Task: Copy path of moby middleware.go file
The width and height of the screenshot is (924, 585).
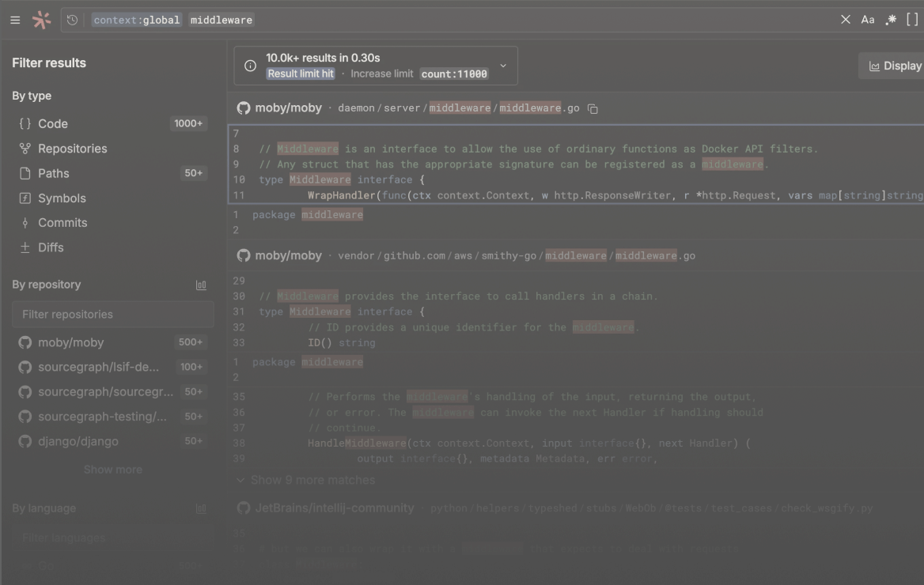Action: (593, 109)
